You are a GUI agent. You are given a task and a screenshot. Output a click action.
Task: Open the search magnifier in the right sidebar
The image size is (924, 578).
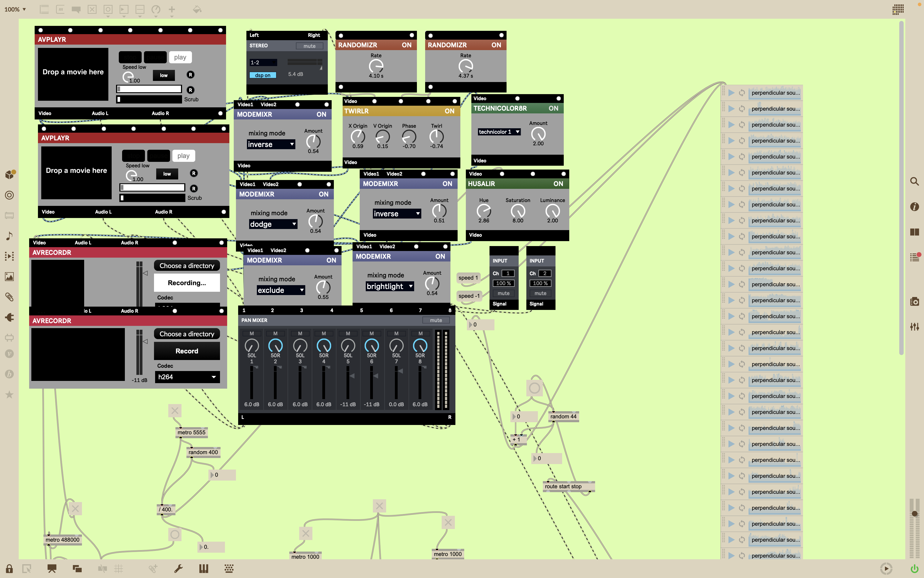[x=914, y=181]
